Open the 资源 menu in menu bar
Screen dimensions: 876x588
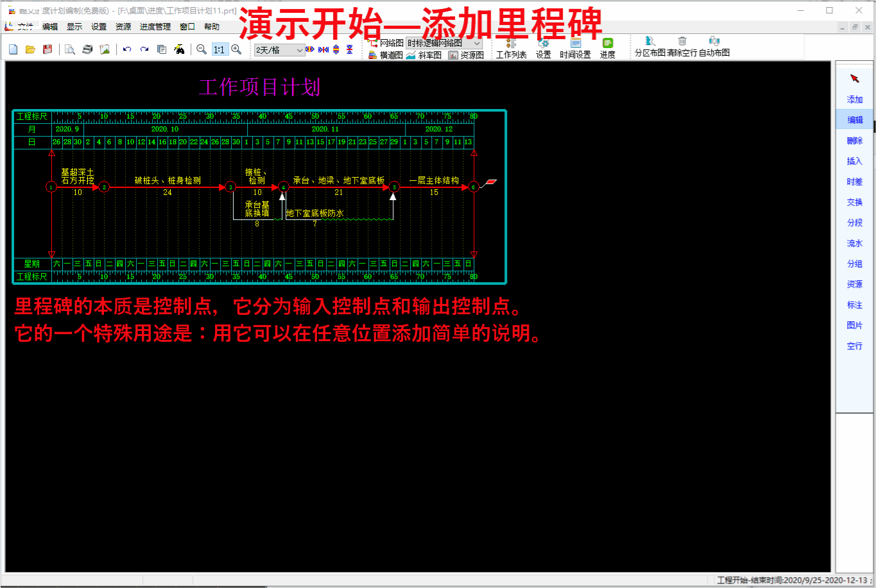pyautogui.click(x=123, y=27)
